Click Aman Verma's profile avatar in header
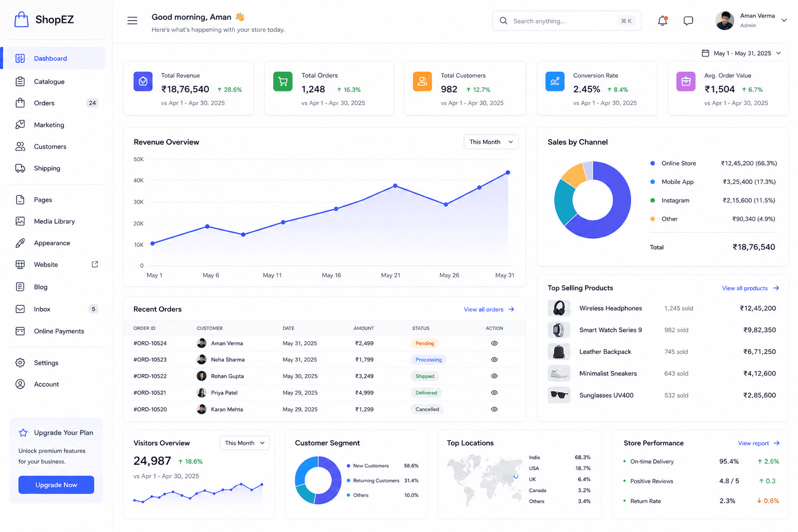798x532 pixels. point(725,21)
